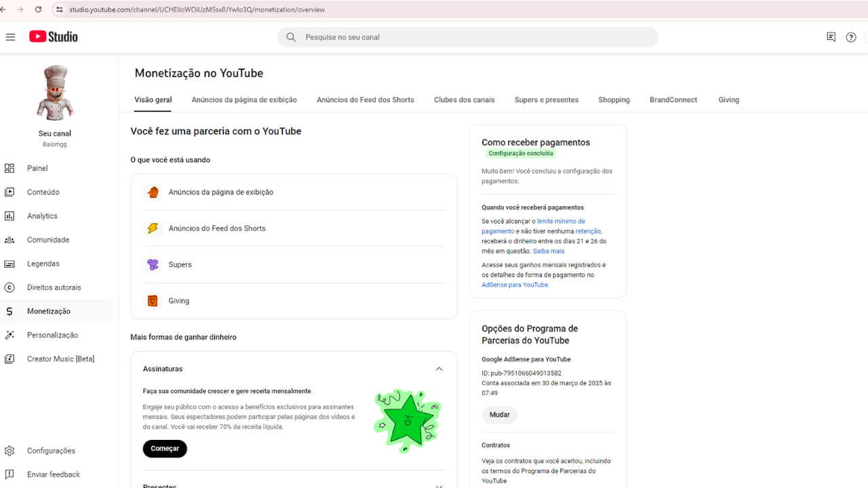Select the Comunidade sidebar item
The width and height of the screenshot is (868, 488).
[x=56, y=240]
